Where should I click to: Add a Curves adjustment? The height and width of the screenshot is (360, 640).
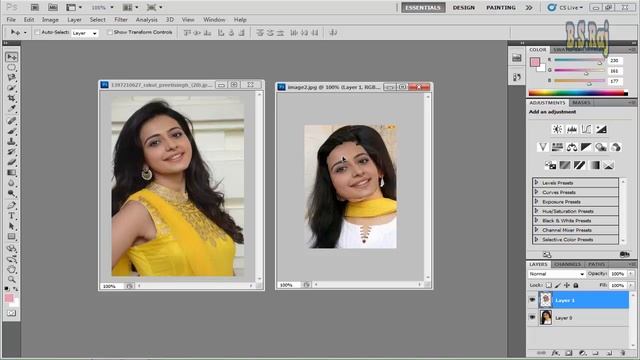click(587, 129)
